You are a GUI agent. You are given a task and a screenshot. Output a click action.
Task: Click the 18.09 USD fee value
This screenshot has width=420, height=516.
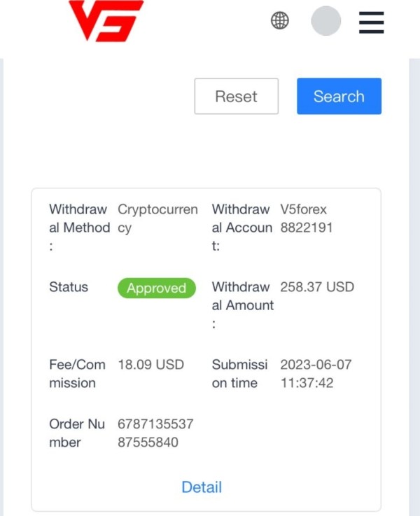tap(150, 365)
